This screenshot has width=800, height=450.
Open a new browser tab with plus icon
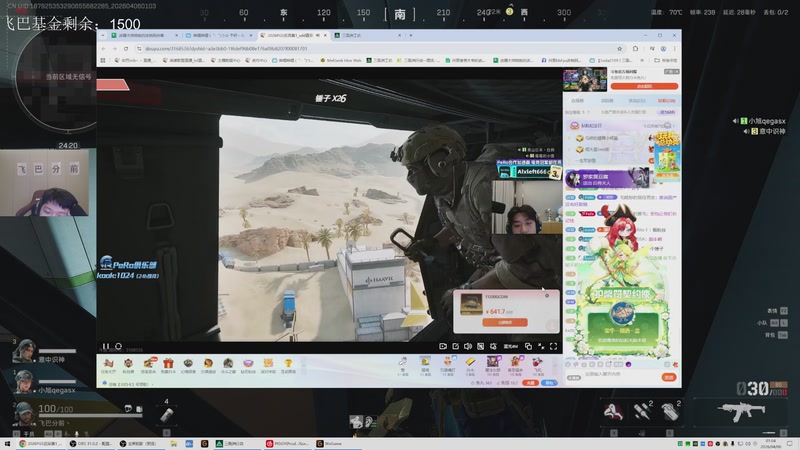(x=411, y=35)
